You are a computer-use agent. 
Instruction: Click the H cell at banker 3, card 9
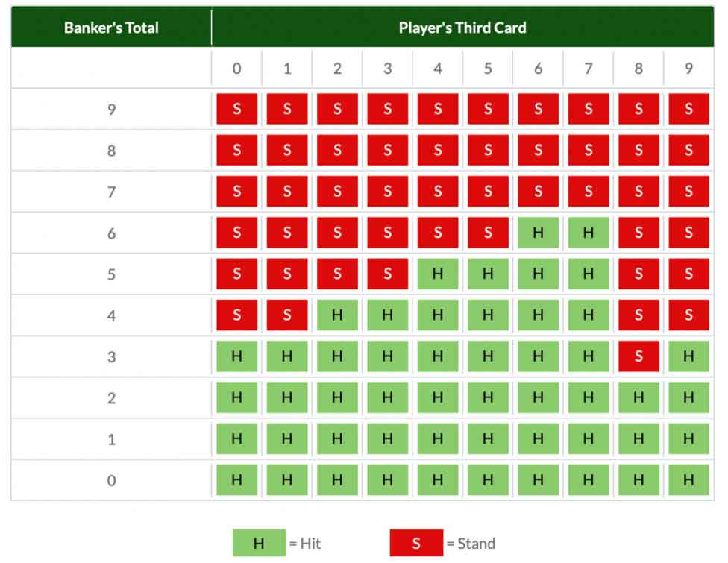pos(688,356)
